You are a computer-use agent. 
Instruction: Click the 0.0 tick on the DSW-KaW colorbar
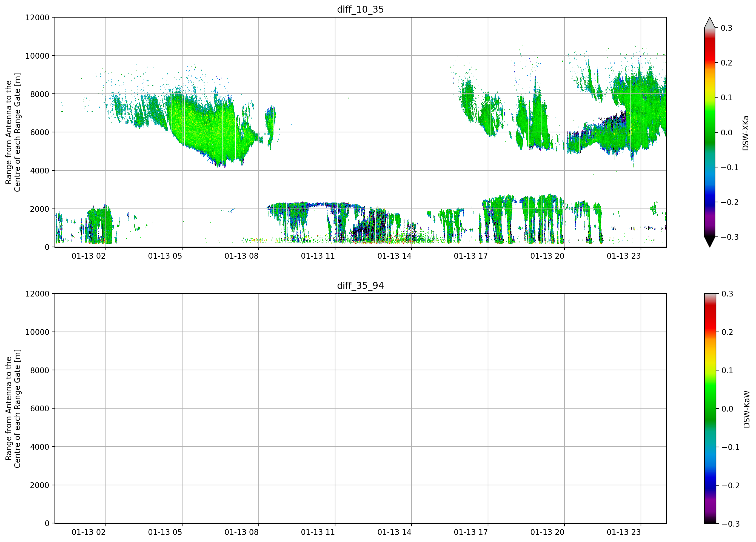[727, 409]
